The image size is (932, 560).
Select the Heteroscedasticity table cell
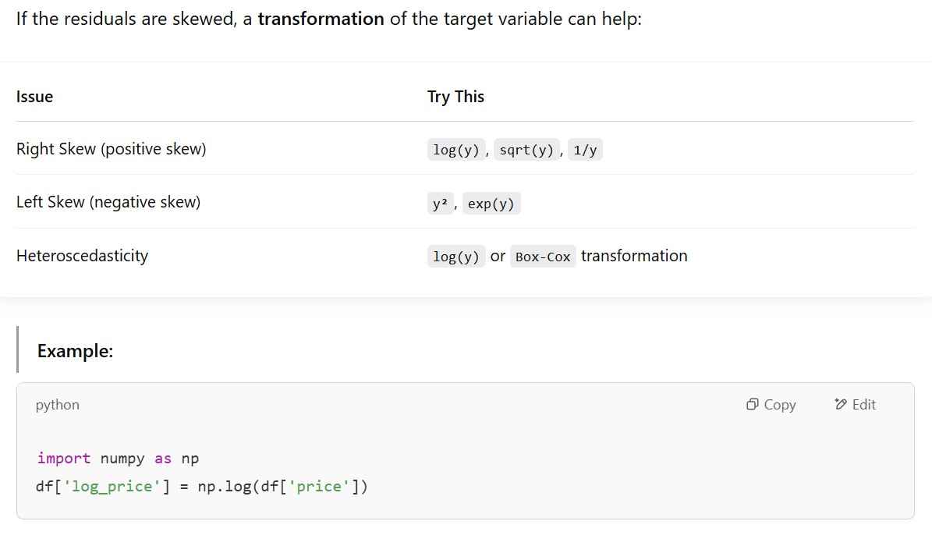[82, 256]
